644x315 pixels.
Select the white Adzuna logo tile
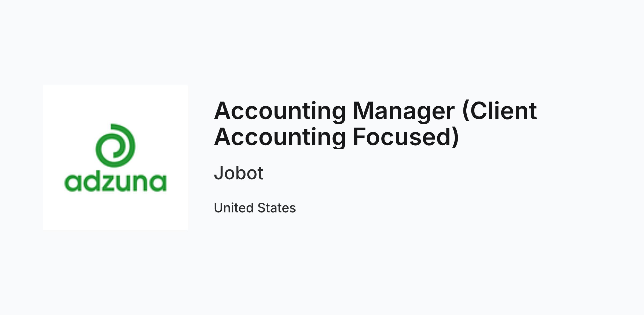pos(115,158)
